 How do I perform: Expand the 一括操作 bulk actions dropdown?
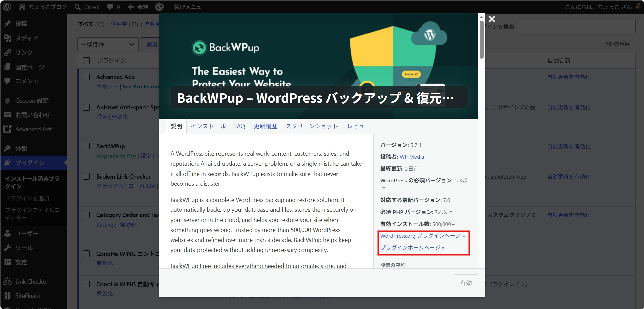pos(108,44)
